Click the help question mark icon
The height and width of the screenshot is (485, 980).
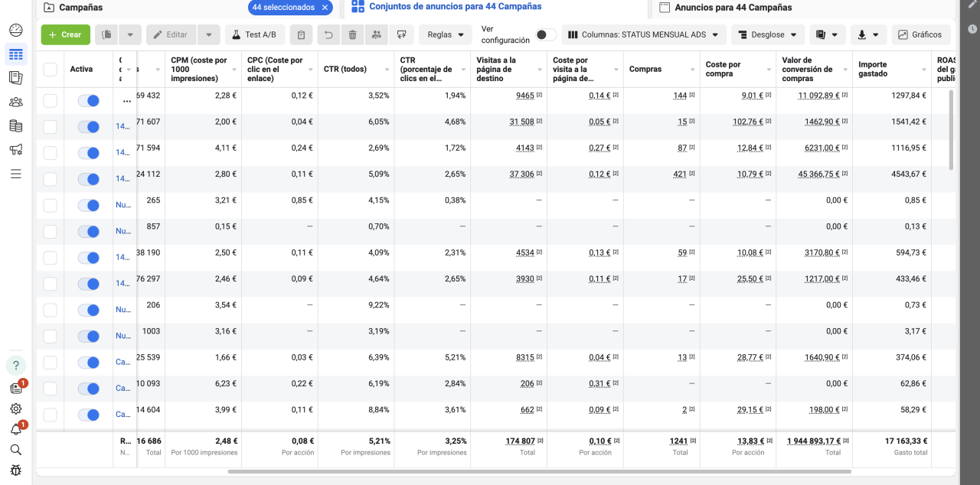[16, 365]
